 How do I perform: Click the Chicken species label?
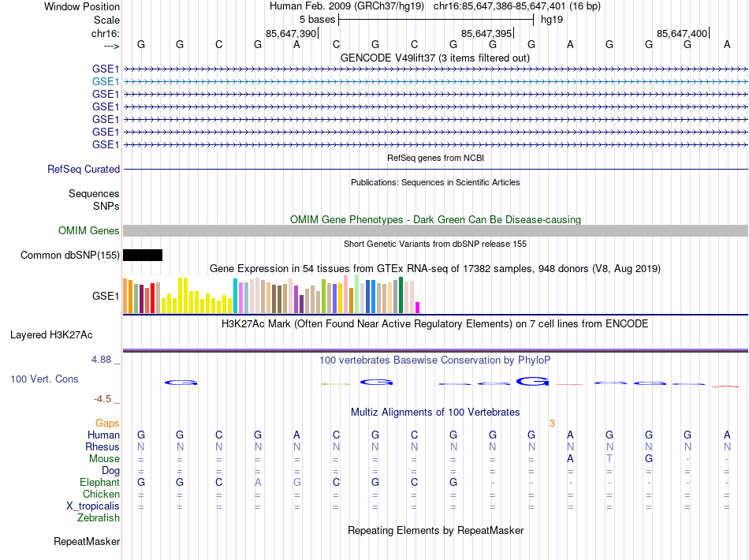(x=101, y=494)
